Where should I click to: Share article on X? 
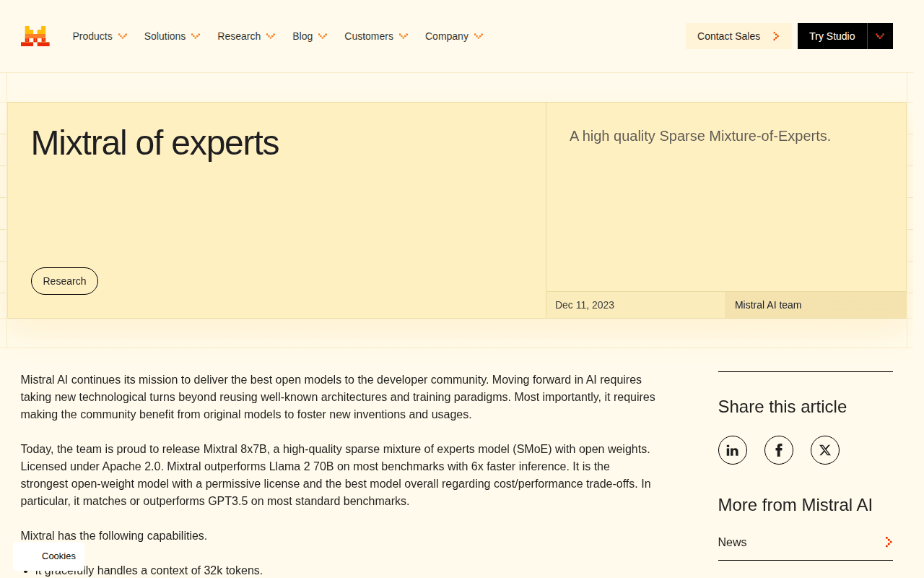(825, 450)
